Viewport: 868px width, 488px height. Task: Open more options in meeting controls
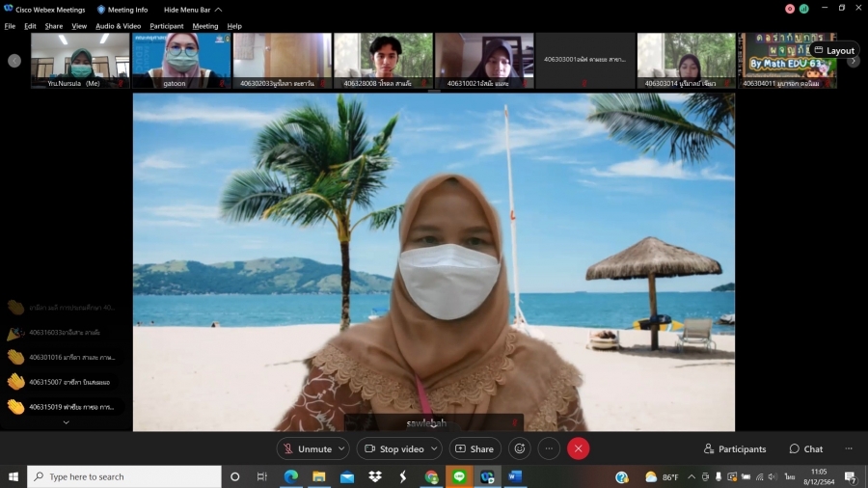tap(549, 448)
